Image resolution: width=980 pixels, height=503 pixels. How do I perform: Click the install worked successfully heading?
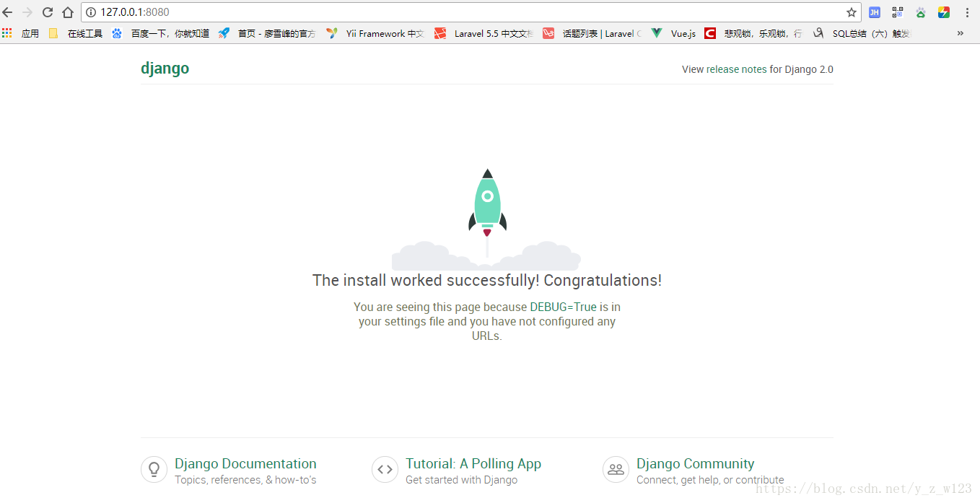[x=487, y=281]
